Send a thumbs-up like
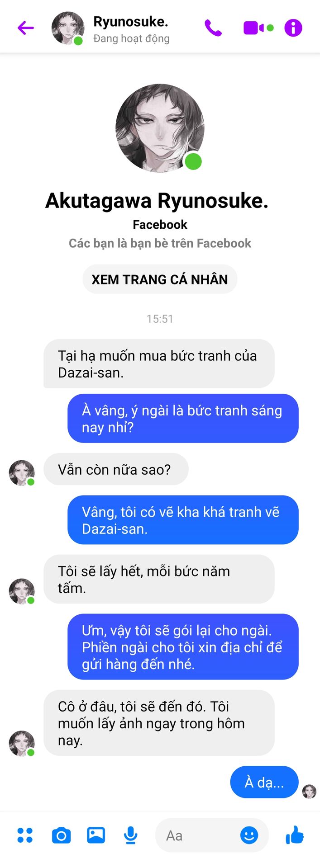 click(x=295, y=835)
